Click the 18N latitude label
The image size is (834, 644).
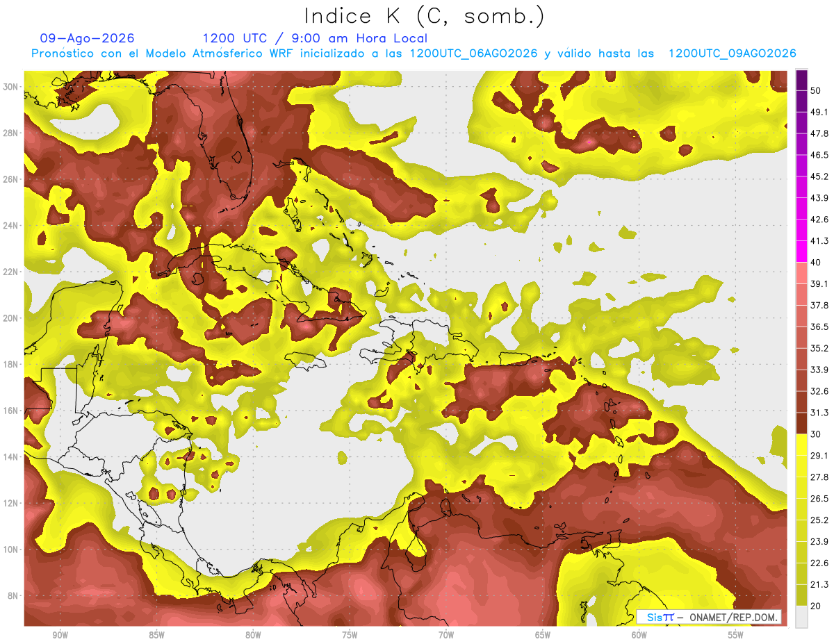11,364
